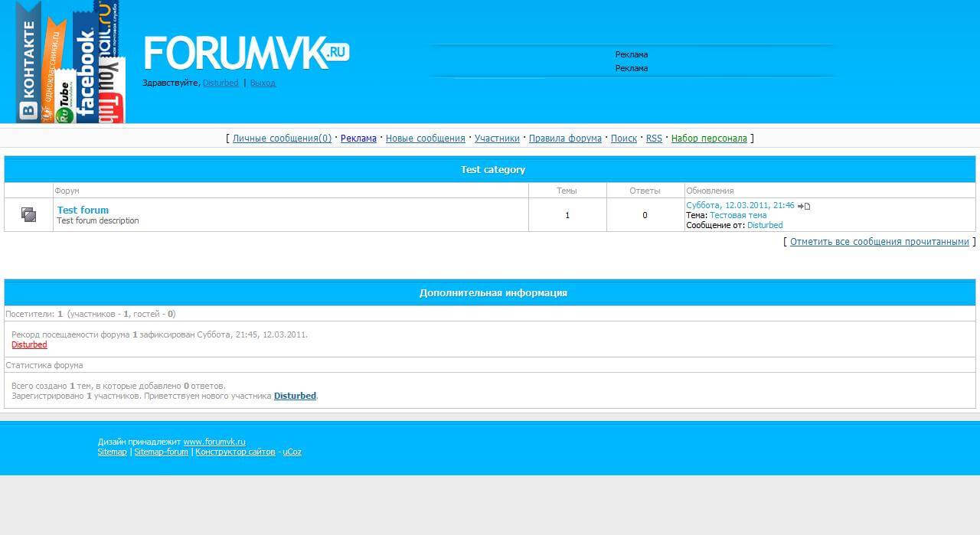The height and width of the screenshot is (535, 980).
Task: Open the Участники members list
Action: coord(497,139)
